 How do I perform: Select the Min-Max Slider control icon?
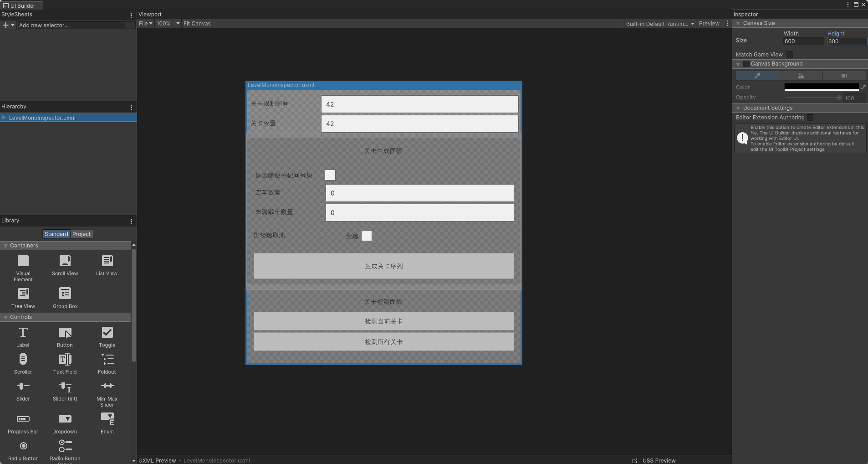107,386
